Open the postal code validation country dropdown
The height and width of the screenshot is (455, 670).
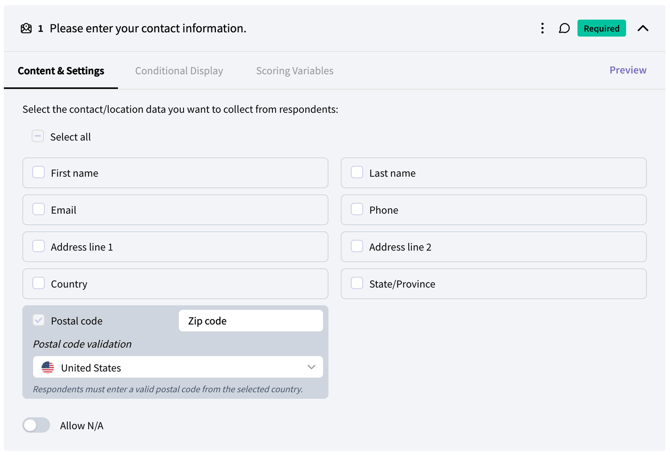click(178, 368)
